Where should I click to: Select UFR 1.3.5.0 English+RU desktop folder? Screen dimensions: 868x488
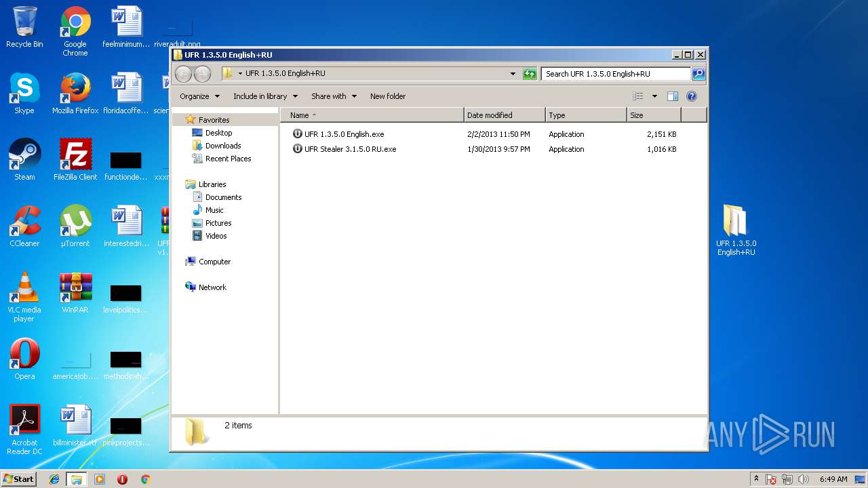[x=736, y=230]
